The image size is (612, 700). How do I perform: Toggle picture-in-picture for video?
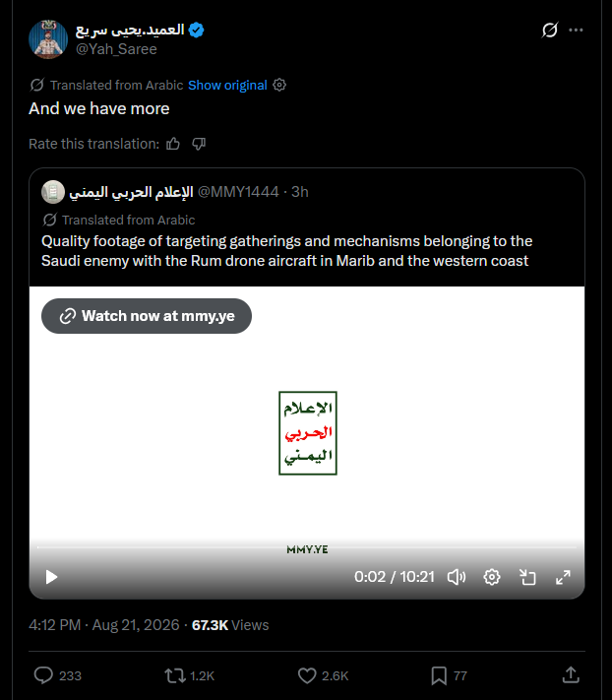(527, 577)
